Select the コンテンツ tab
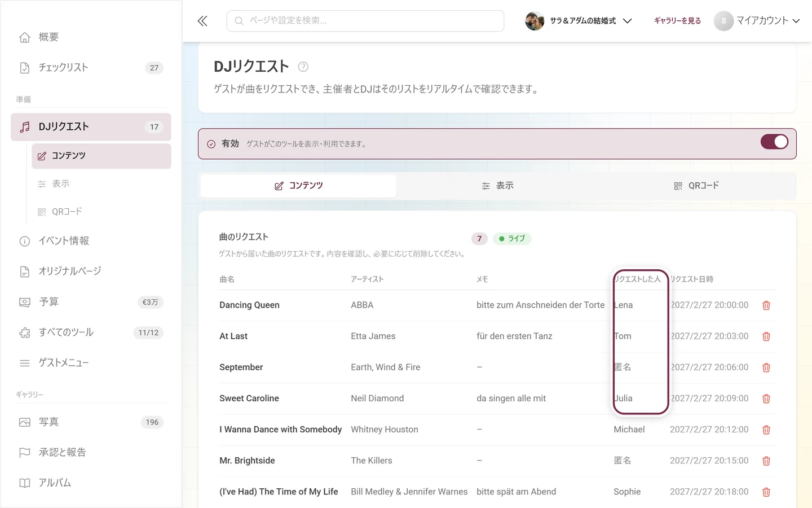Screen dimensions: 812x508 298,186
